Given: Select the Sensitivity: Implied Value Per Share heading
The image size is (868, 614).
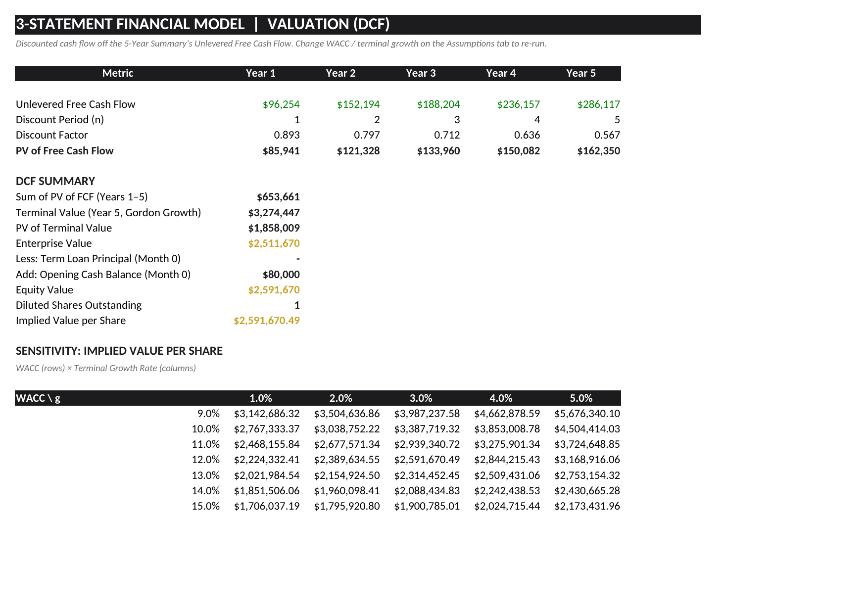Looking at the screenshot, I should [x=119, y=351].
